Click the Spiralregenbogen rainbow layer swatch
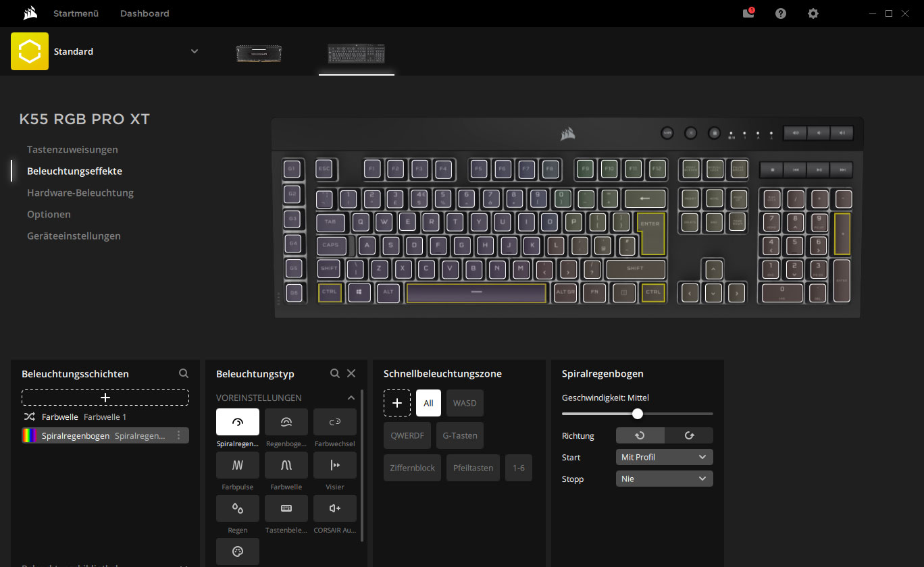 coord(30,435)
